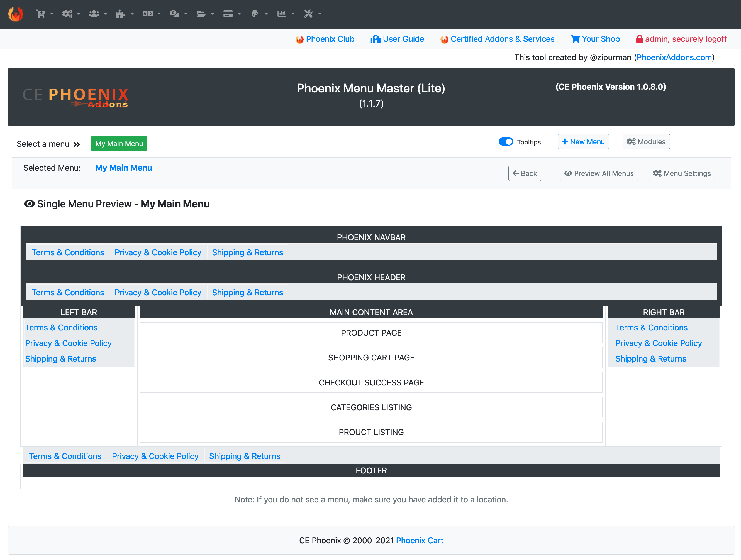
Task: Click the SHOPPING CART PAGE box
Action: pos(371,358)
